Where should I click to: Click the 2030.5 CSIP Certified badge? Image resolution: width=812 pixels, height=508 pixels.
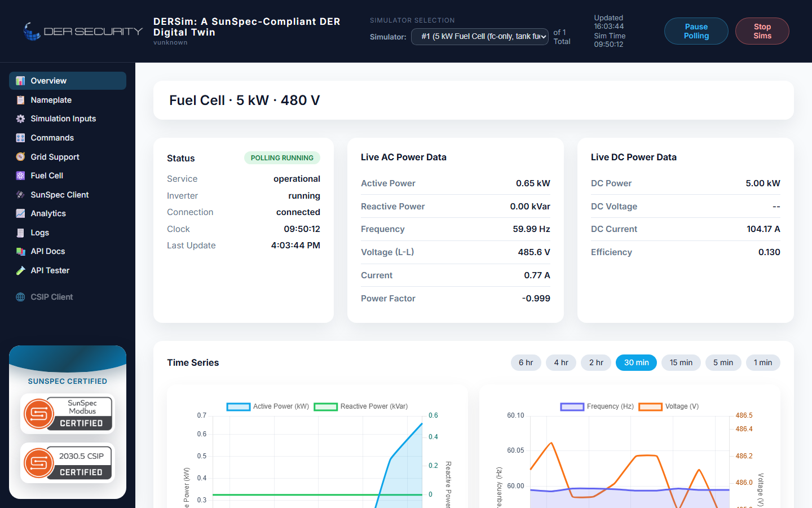pos(68,463)
